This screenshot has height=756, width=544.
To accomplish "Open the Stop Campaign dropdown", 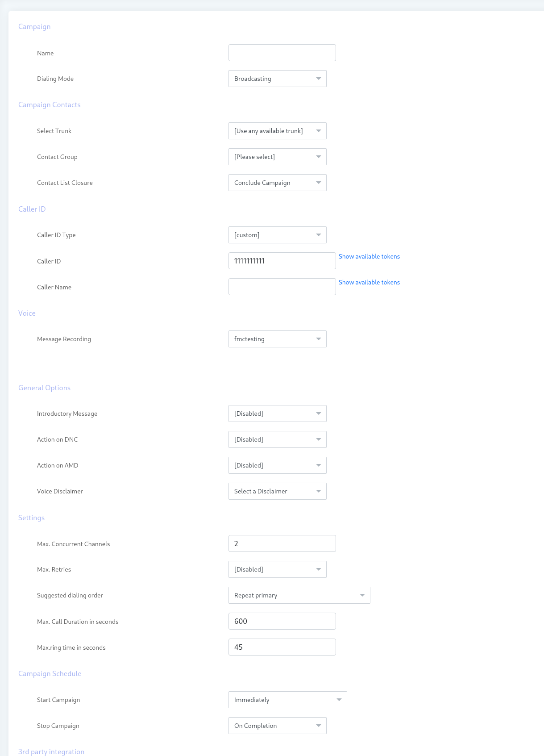I will [x=278, y=726].
